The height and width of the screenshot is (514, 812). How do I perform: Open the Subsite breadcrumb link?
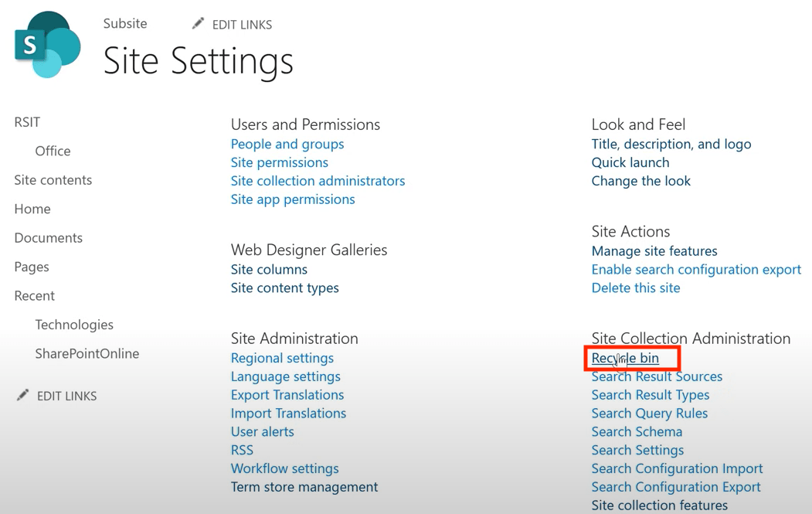pos(125,23)
